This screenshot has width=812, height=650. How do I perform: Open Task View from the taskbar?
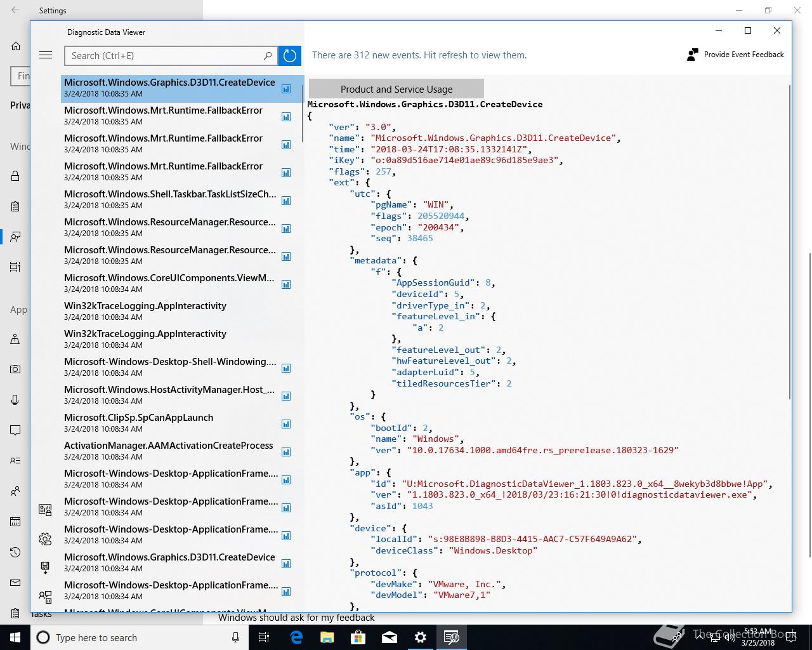coord(265,637)
